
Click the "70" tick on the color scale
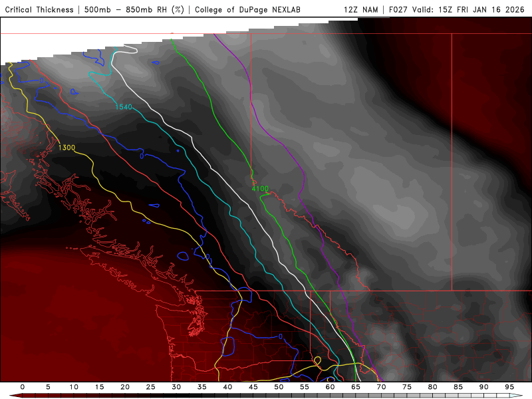[381, 387]
